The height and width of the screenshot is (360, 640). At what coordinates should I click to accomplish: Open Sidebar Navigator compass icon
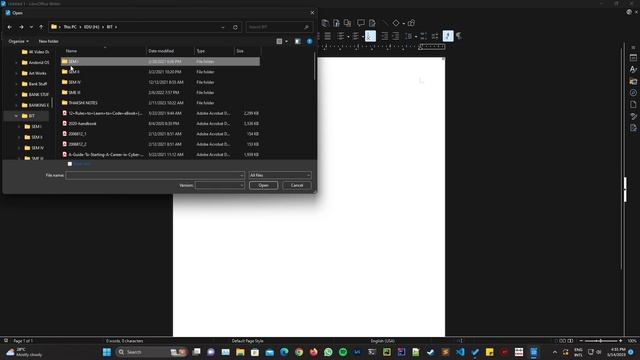(633, 93)
